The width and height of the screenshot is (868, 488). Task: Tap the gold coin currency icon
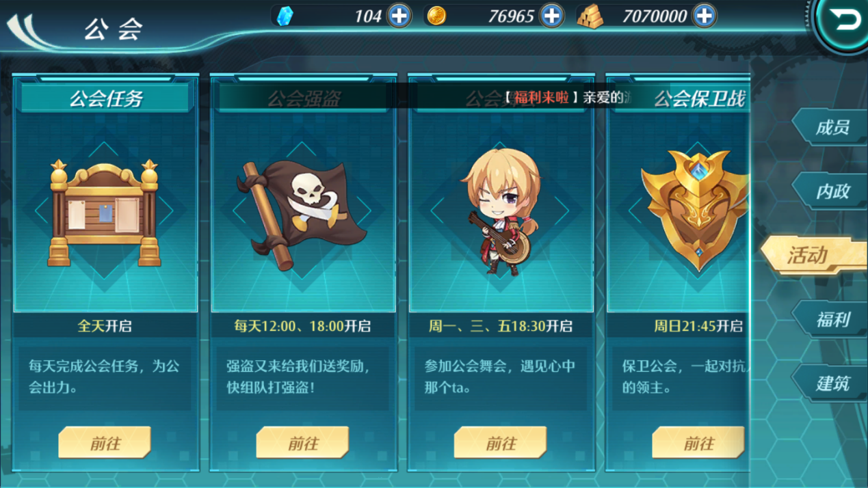click(436, 16)
